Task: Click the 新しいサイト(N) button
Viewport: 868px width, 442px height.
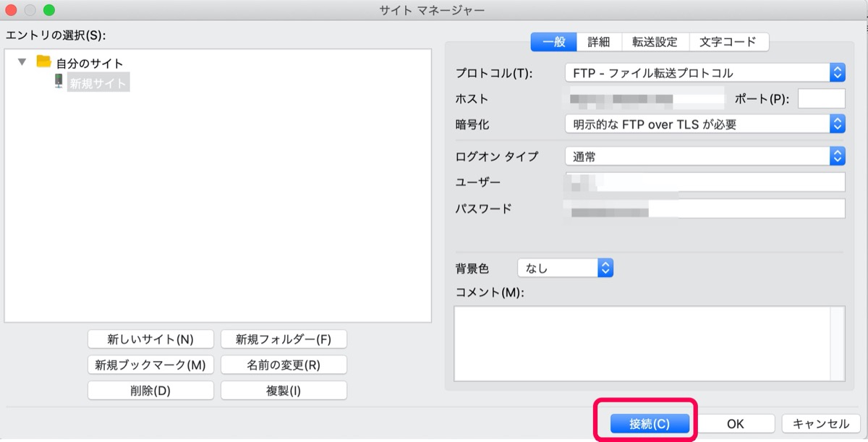Action: coord(150,339)
